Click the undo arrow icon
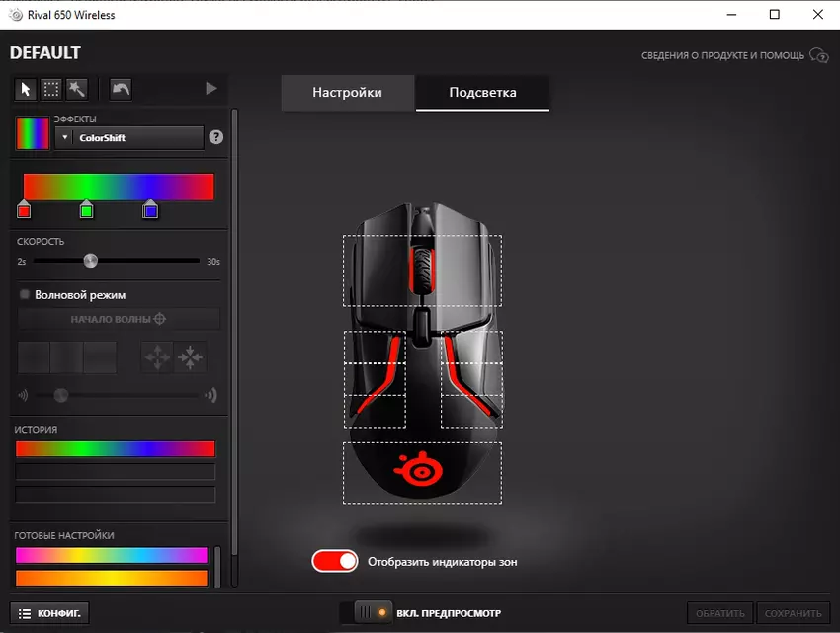Viewport: 840px width, 633px height. (x=120, y=89)
